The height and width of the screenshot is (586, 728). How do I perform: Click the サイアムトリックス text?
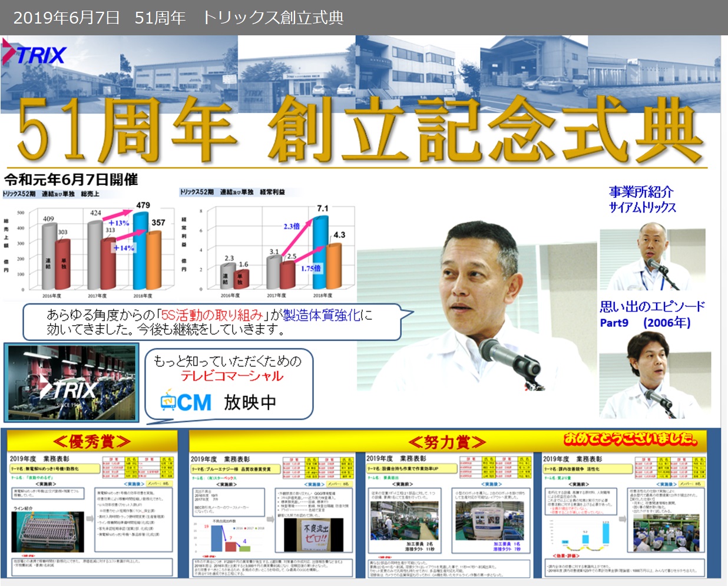pyautogui.click(x=643, y=207)
